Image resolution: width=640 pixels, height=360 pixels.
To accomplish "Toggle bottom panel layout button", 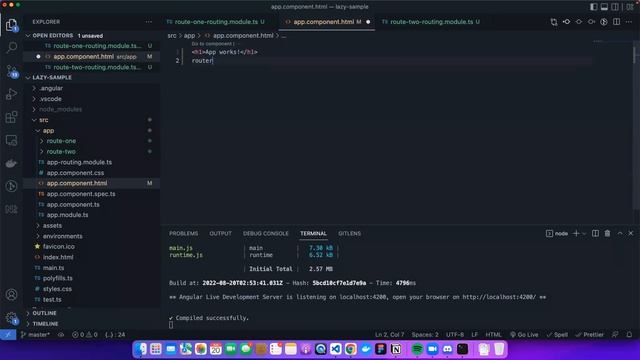I will 604,7.
